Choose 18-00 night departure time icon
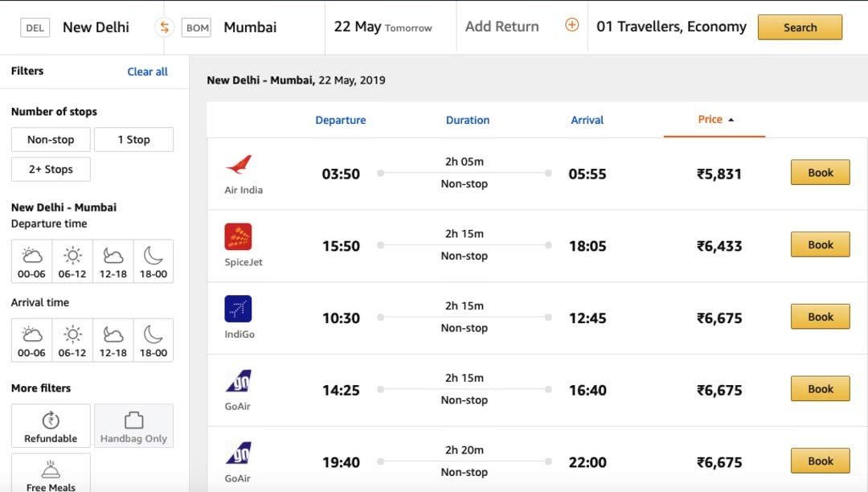The image size is (868, 492). click(x=154, y=255)
